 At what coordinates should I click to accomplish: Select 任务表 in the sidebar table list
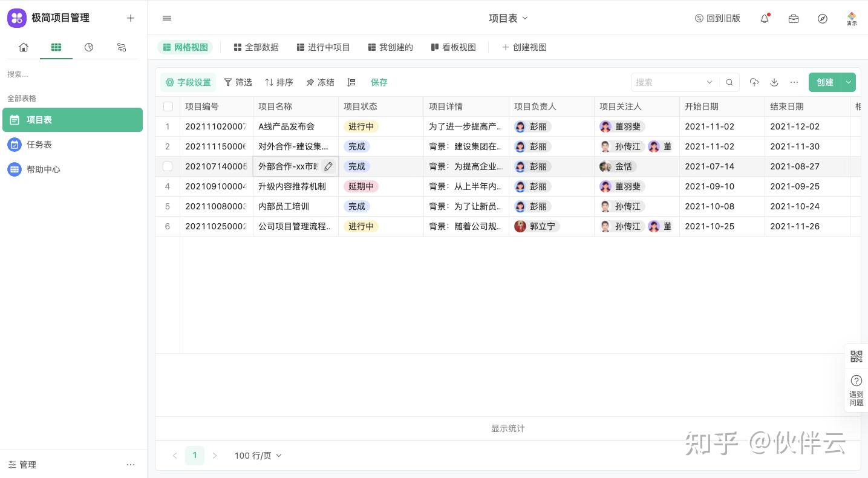[73, 145]
